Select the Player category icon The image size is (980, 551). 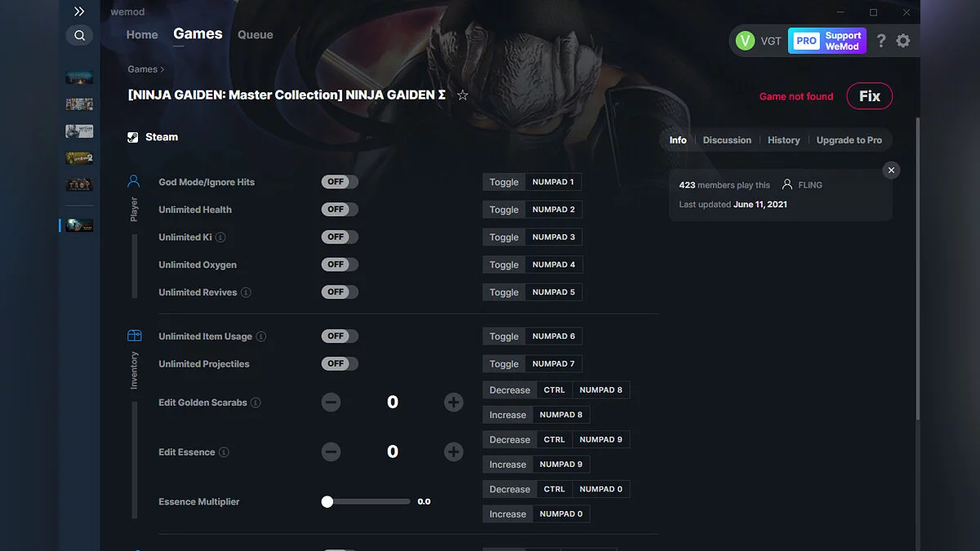tap(134, 181)
